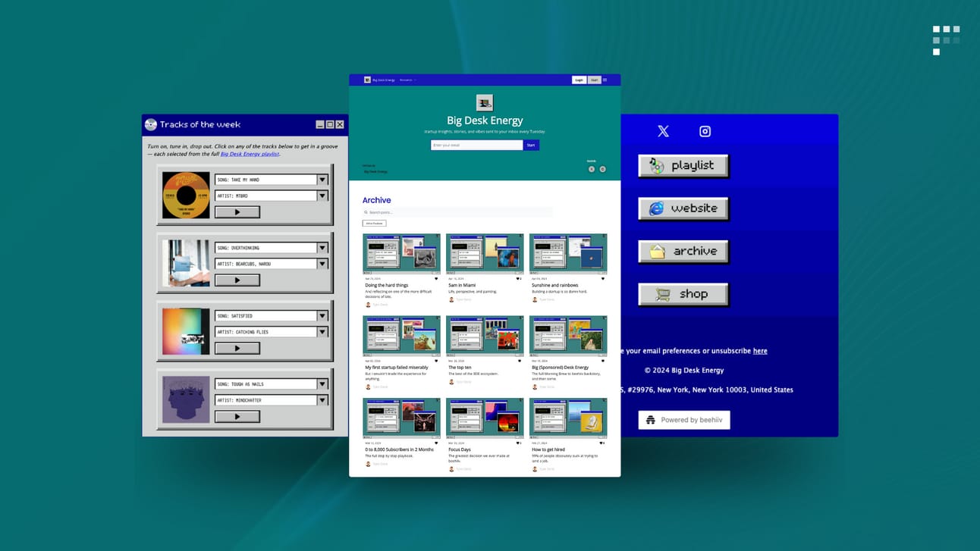Click the playlist button
Image resolution: width=980 pixels, height=551 pixels.
tap(683, 166)
